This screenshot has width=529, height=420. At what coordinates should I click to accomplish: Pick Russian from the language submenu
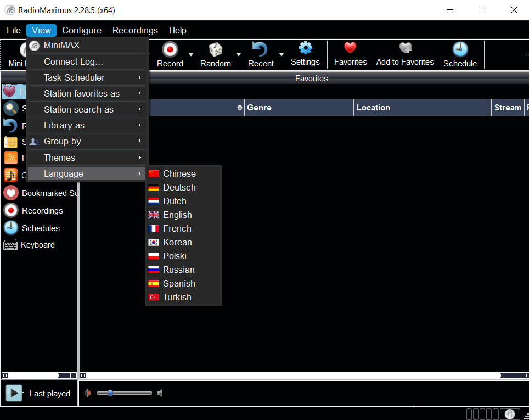184,270
